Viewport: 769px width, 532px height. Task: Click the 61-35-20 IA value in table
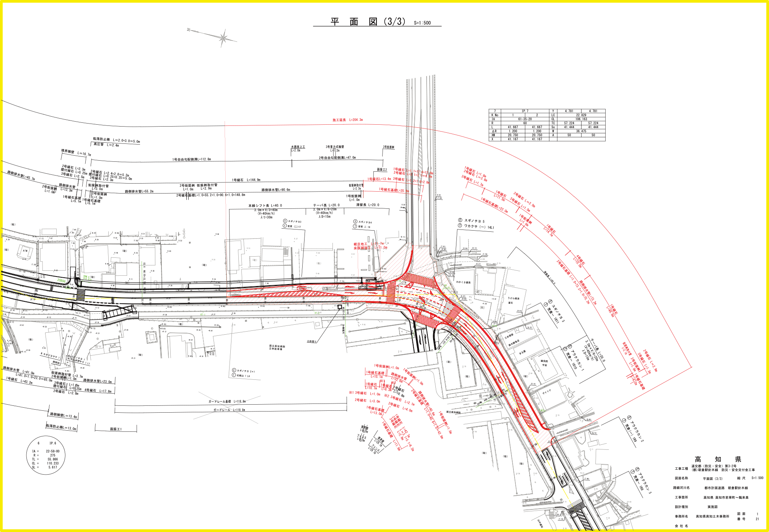(525, 119)
